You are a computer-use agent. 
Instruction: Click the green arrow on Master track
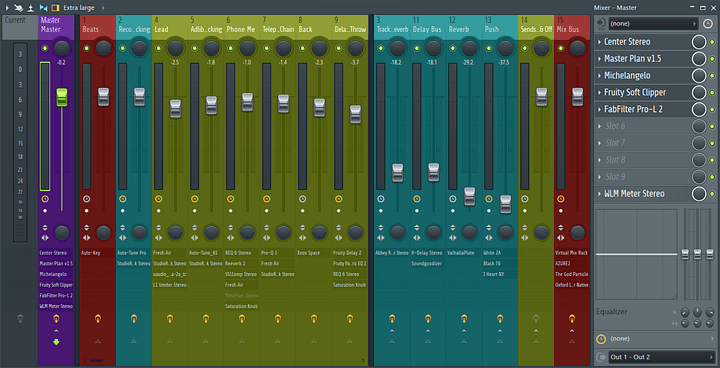[x=56, y=342]
